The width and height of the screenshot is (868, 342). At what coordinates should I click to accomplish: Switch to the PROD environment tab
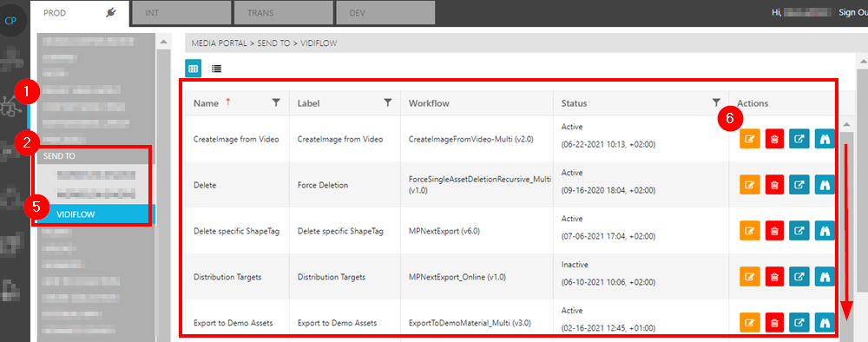coord(80,13)
